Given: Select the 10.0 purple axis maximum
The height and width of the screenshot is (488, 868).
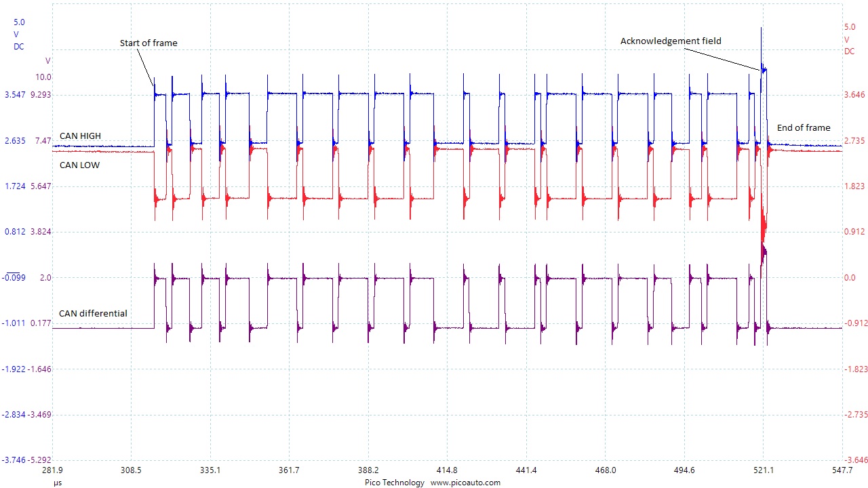Looking at the screenshot, I should 43,77.
